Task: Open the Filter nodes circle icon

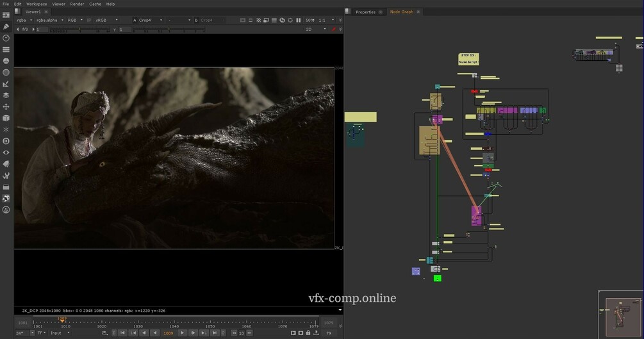Action: pyautogui.click(x=6, y=72)
